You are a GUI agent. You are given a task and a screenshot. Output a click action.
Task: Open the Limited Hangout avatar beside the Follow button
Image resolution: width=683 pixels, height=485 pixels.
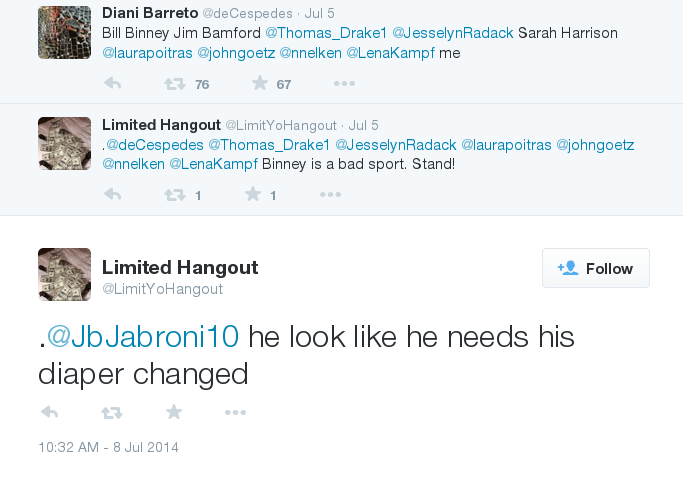pyautogui.click(x=64, y=275)
